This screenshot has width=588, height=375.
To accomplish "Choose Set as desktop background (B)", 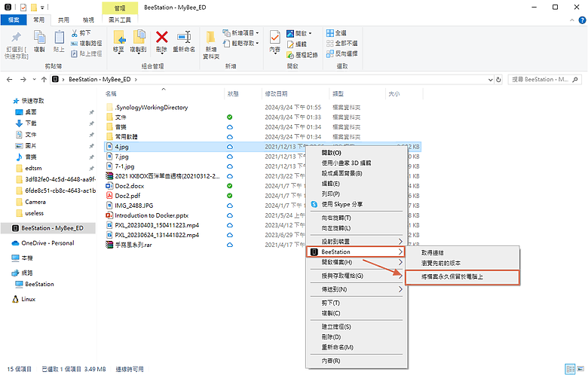I will [357, 173].
